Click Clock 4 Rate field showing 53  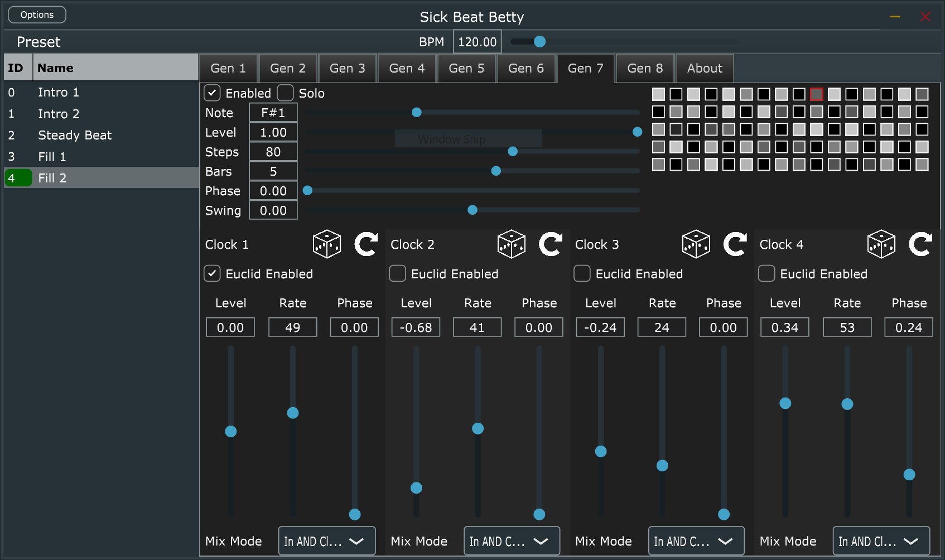coord(847,327)
